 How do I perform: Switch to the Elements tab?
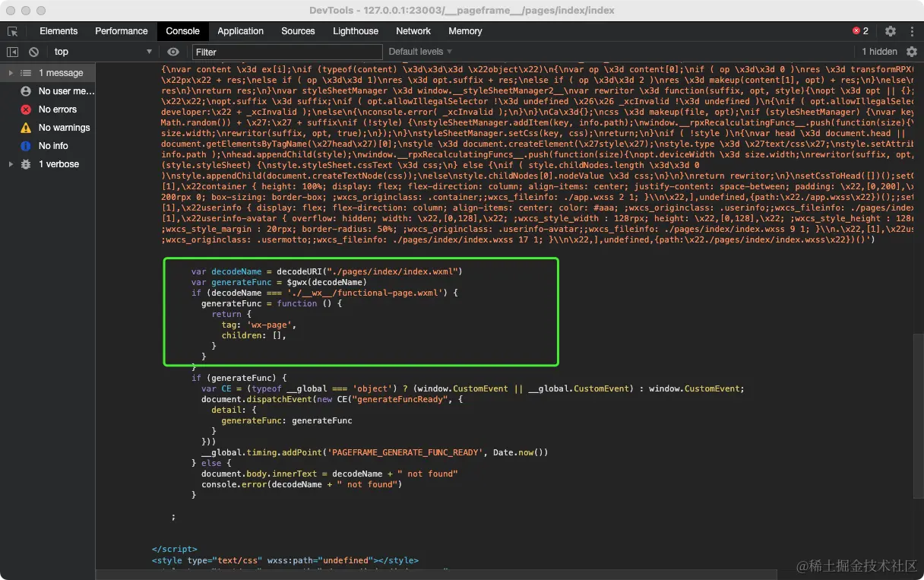point(59,31)
